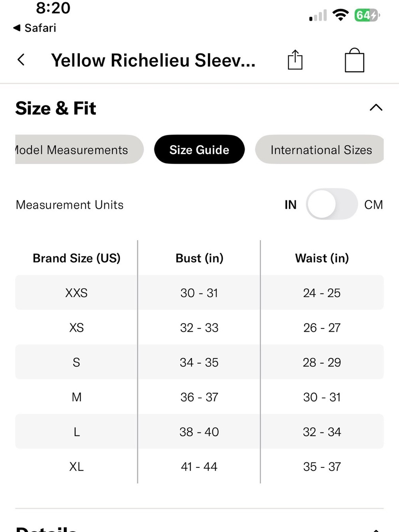The height and width of the screenshot is (532, 399).
Task: Toggle measurement units IN/CM switch
Action: [332, 204]
